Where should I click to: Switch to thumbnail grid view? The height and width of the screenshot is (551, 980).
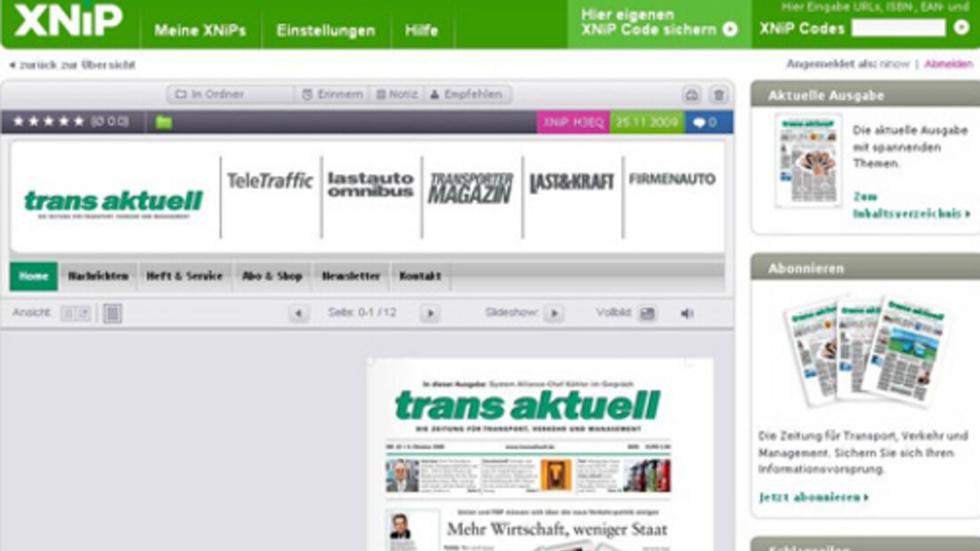pyautogui.click(x=112, y=313)
